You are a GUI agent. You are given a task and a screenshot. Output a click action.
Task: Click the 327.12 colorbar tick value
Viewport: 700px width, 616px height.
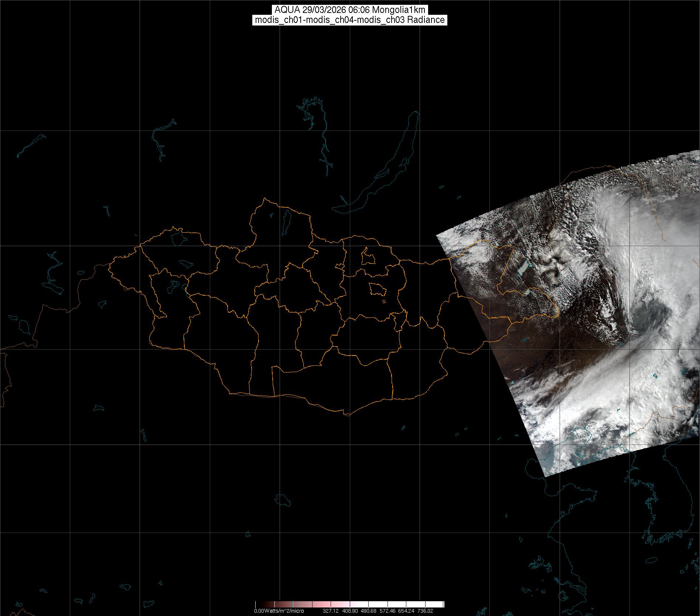click(x=330, y=611)
